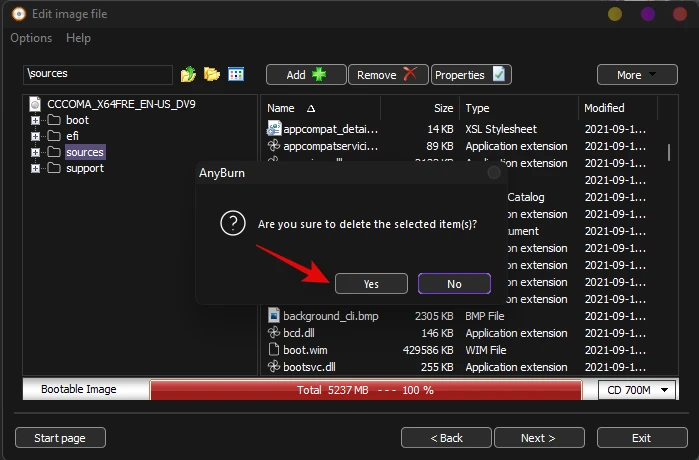Expand the efi folder tree node
The height and width of the screenshot is (460, 699).
click(35, 136)
